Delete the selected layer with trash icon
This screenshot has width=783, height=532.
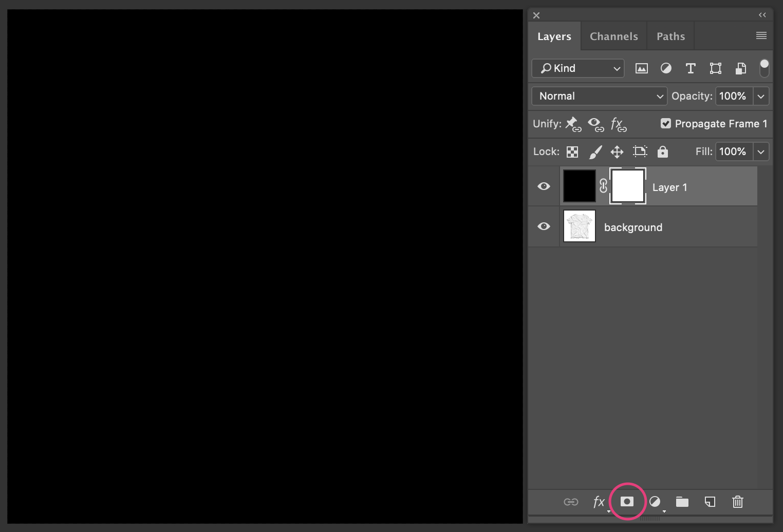click(x=738, y=502)
